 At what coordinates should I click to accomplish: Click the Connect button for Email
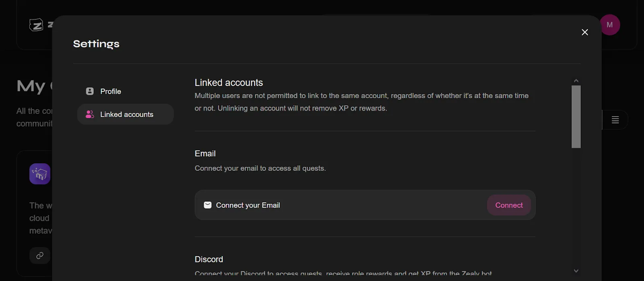(509, 205)
